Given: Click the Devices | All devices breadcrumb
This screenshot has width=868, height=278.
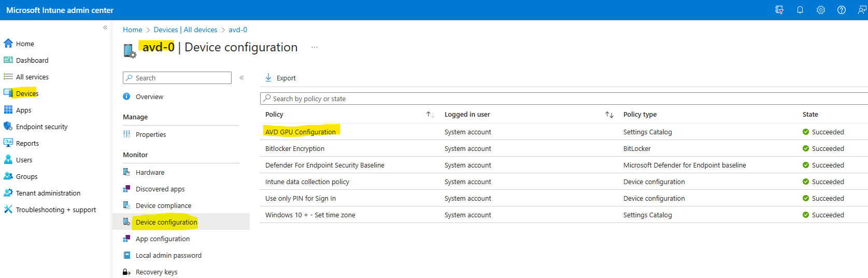Looking at the screenshot, I should tap(186, 30).
